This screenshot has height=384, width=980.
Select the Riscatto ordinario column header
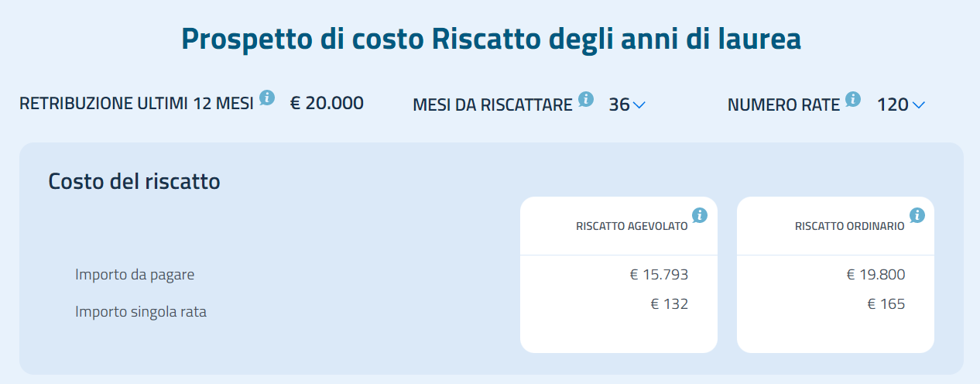coord(849,227)
